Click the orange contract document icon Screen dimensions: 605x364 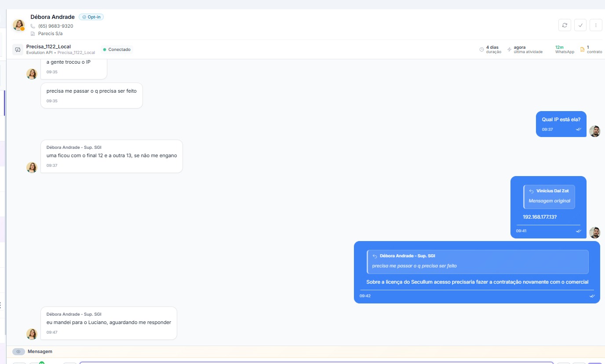click(x=582, y=50)
